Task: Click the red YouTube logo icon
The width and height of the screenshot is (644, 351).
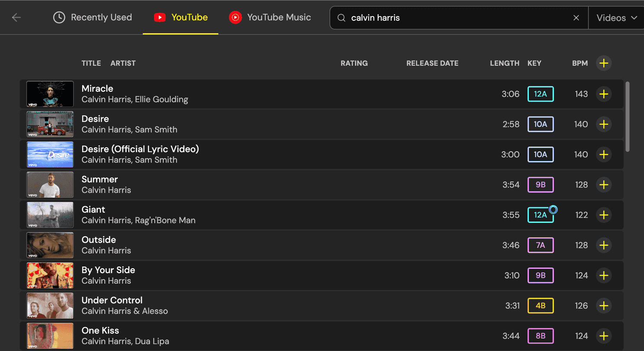Action: pos(160,17)
